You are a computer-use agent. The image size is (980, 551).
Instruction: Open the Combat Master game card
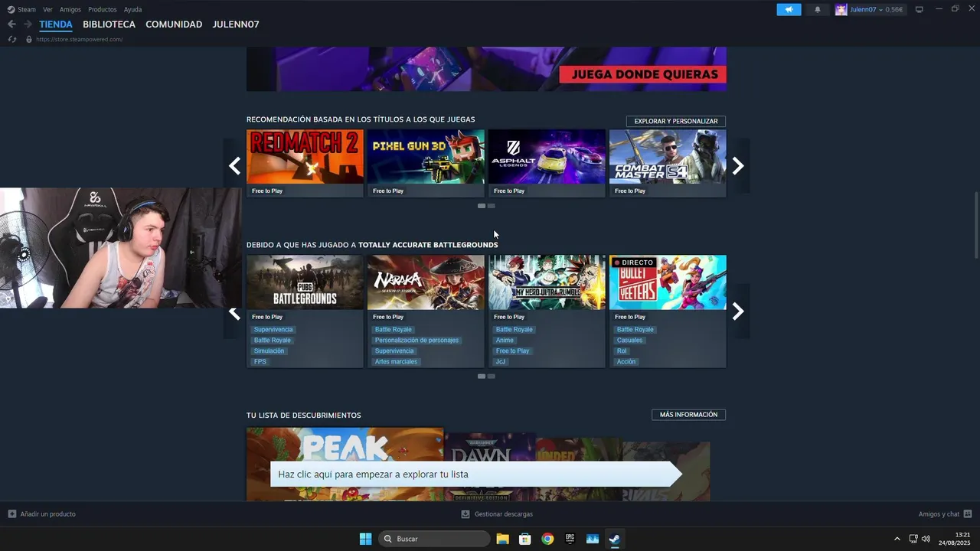[x=668, y=163]
